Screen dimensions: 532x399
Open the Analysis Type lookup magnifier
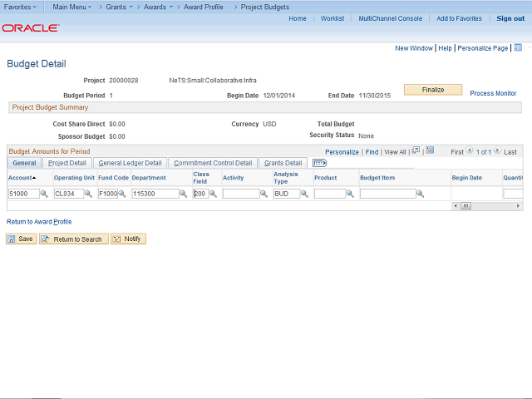tap(304, 194)
